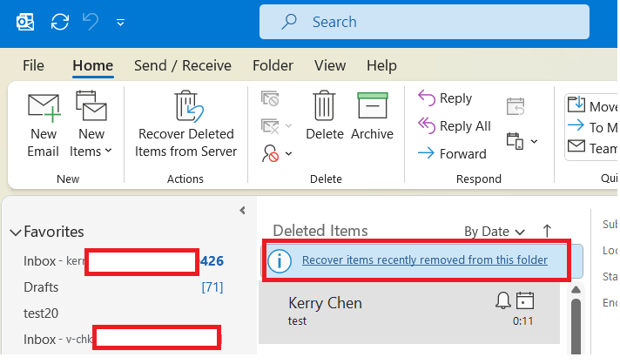Select the Kerry Chen test message
Image resolution: width=620 pixels, height=364 pixels.
[409, 313]
